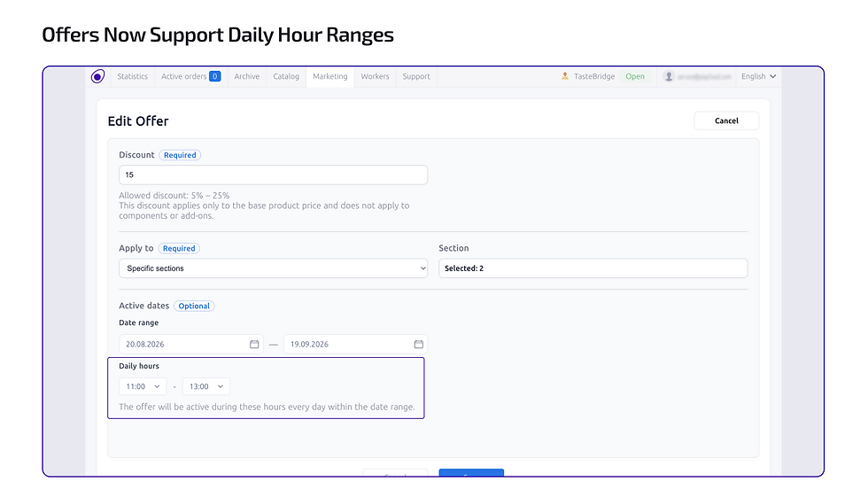868x497 pixels.
Task: Click the Active dates label
Action: click(143, 306)
